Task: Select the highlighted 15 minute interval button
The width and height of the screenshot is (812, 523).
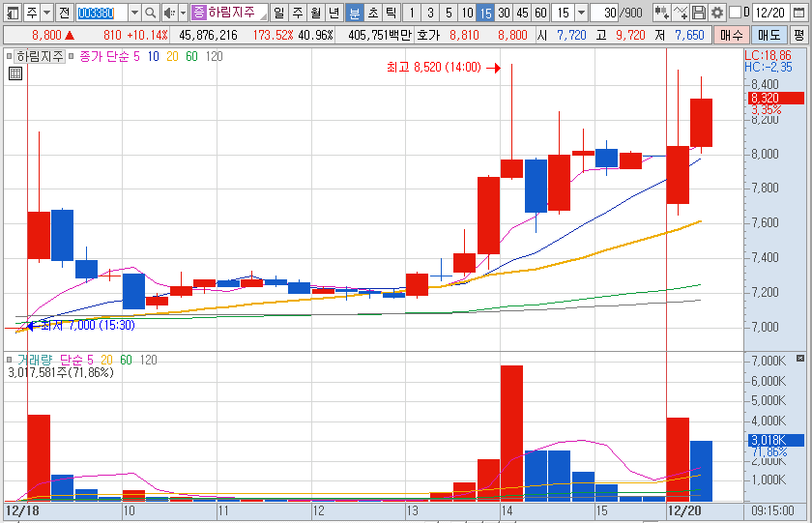Action: pos(485,13)
